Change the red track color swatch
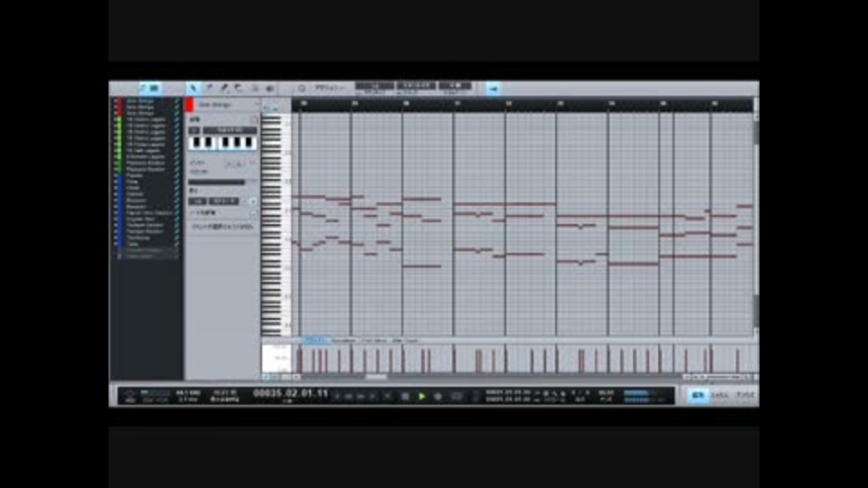This screenshot has height=488, width=868. coord(189,104)
